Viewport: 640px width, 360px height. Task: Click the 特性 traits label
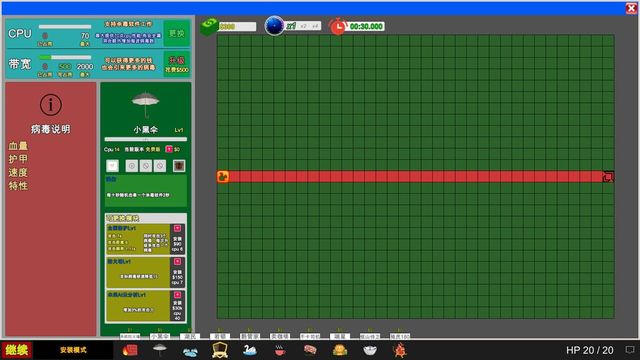click(18, 186)
